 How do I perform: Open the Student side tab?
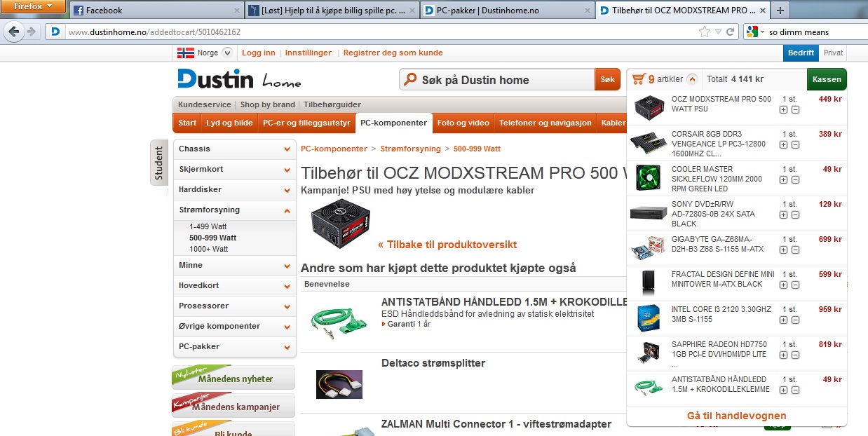(x=159, y=163)
